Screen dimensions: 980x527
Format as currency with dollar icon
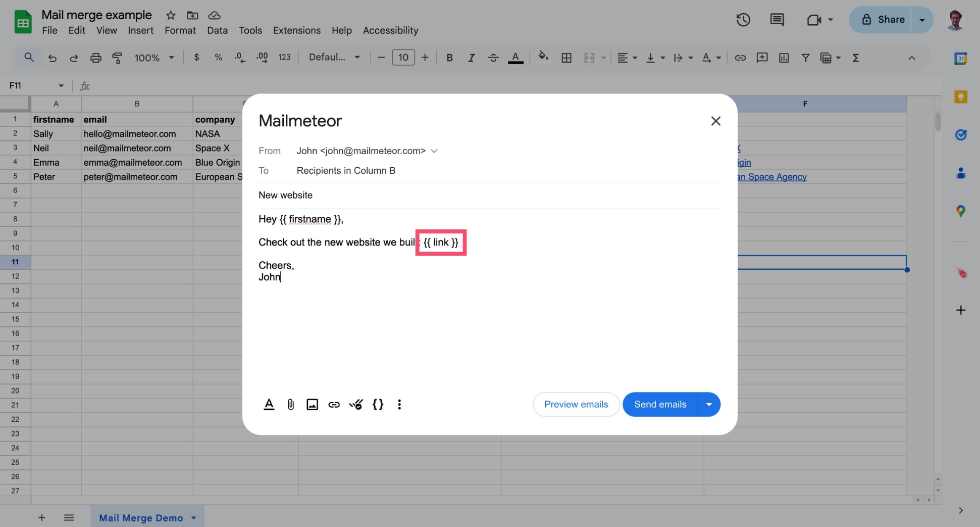pos(196,58)
